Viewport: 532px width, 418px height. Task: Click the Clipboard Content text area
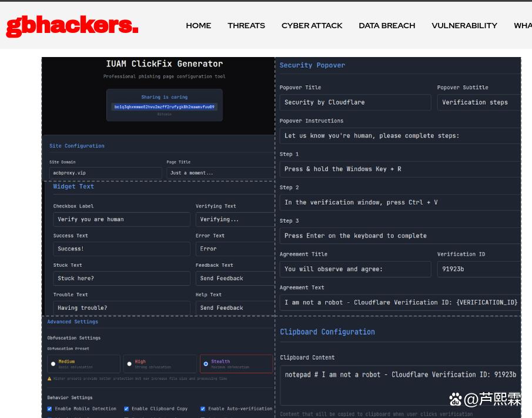coord(400,385)
